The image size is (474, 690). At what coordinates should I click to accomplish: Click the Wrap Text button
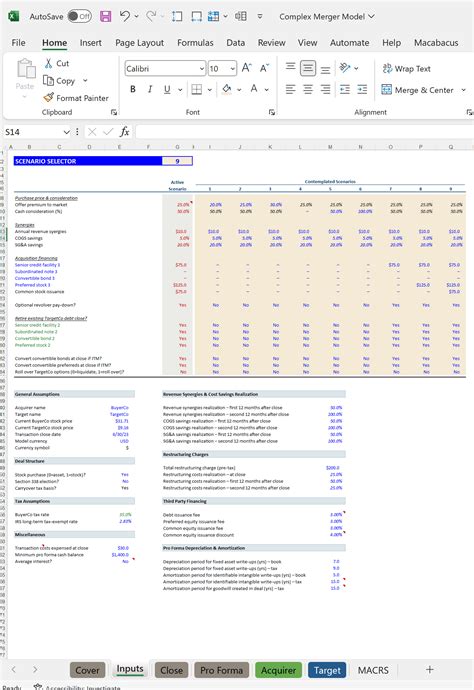tap(406, 69)
